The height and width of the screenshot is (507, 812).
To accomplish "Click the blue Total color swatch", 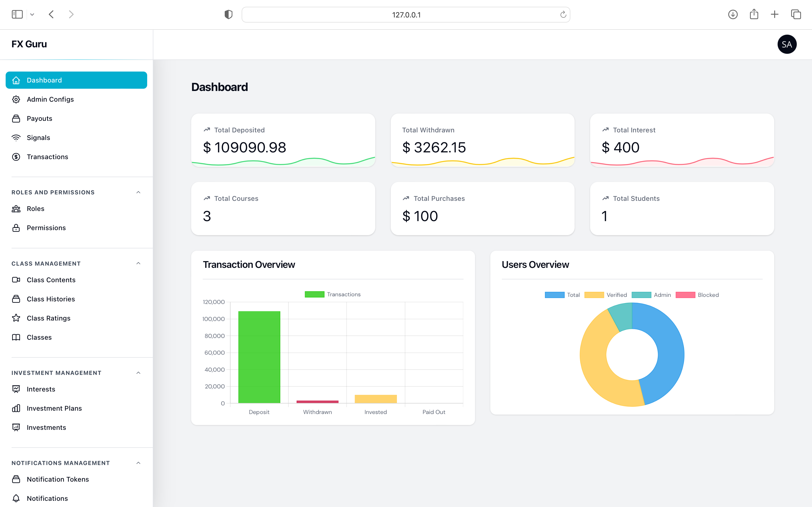I will 554,295.
